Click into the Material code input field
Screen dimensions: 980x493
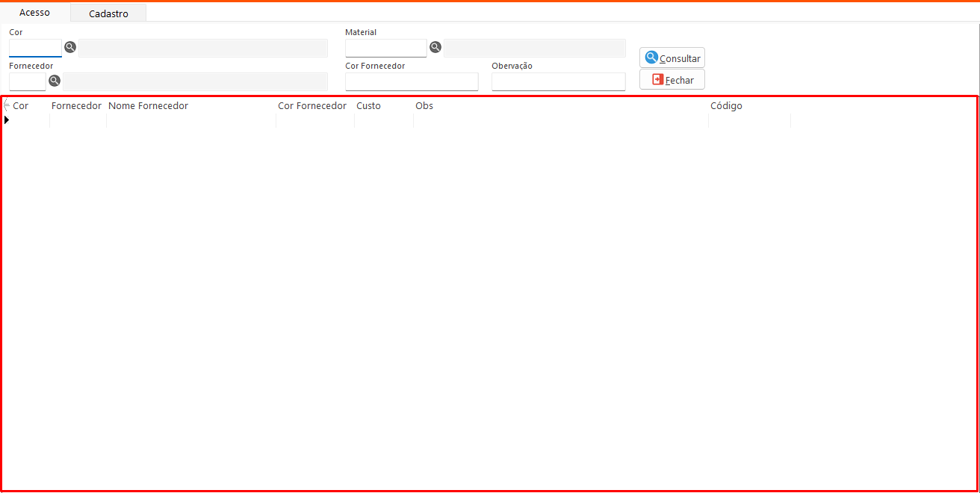tap(385, 48)
